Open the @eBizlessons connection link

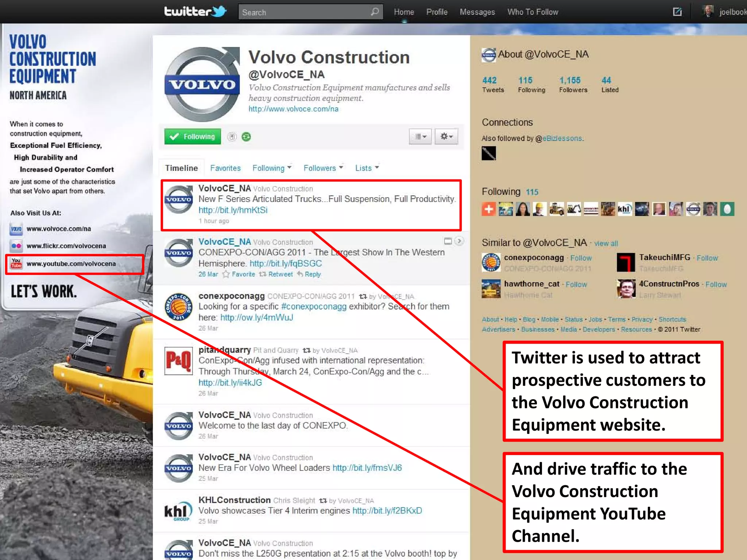[562, 139]
